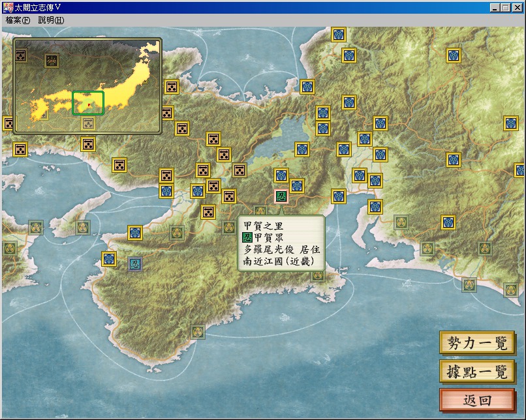The width and height of the screenshot is (526, 420).
Task: Minimize the 太閤立志傳V window
Action: 495,8
